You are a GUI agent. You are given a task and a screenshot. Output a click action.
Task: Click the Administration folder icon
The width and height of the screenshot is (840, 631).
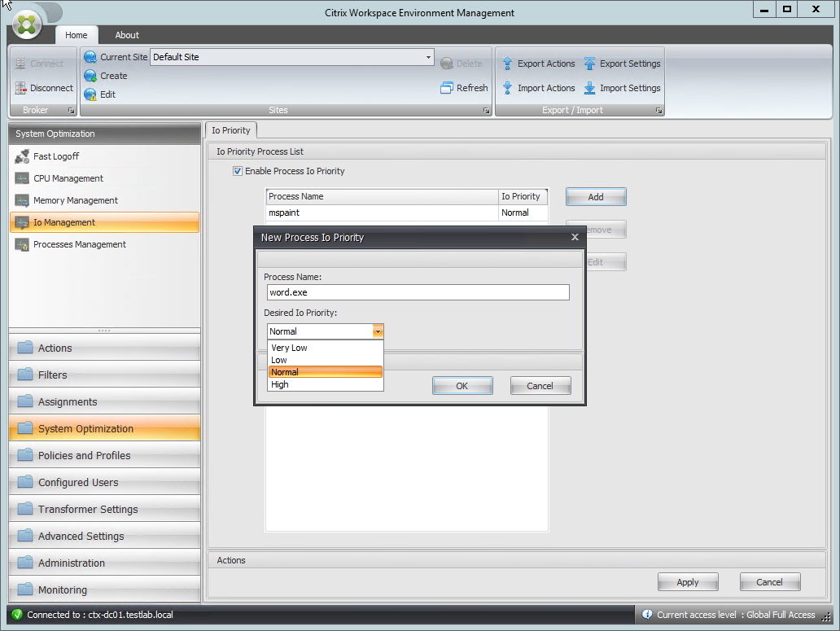(25, 563)
